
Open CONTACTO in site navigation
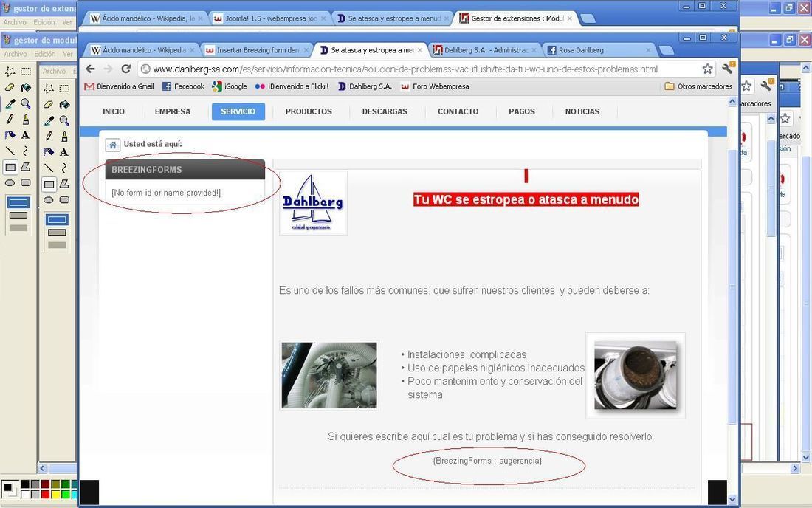(458, 111)
